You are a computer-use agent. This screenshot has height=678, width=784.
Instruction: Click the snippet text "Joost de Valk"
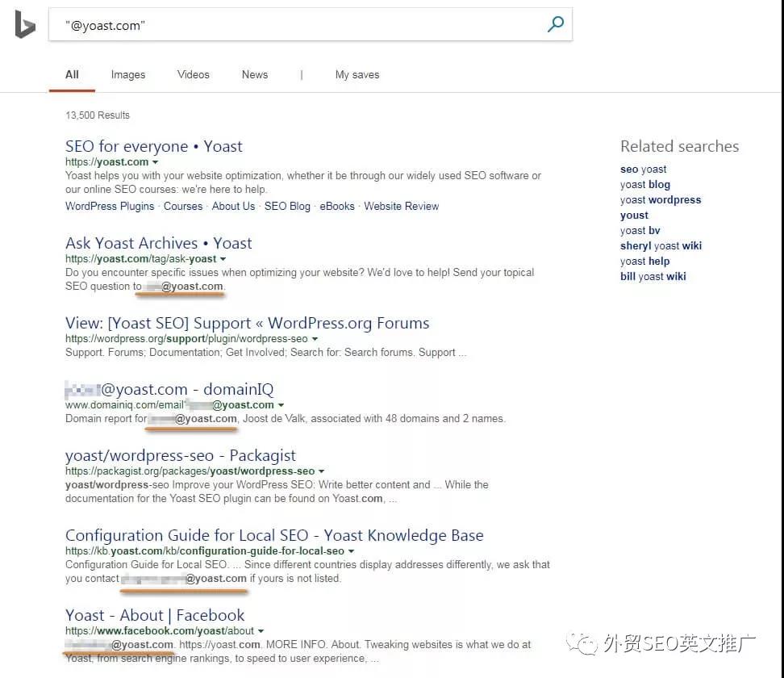pos(274,419)
